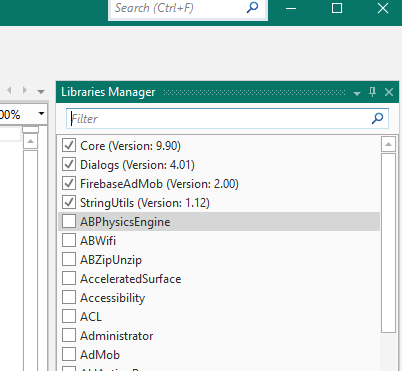Uncheck the StringUtils library checkbox

point(69,202)
